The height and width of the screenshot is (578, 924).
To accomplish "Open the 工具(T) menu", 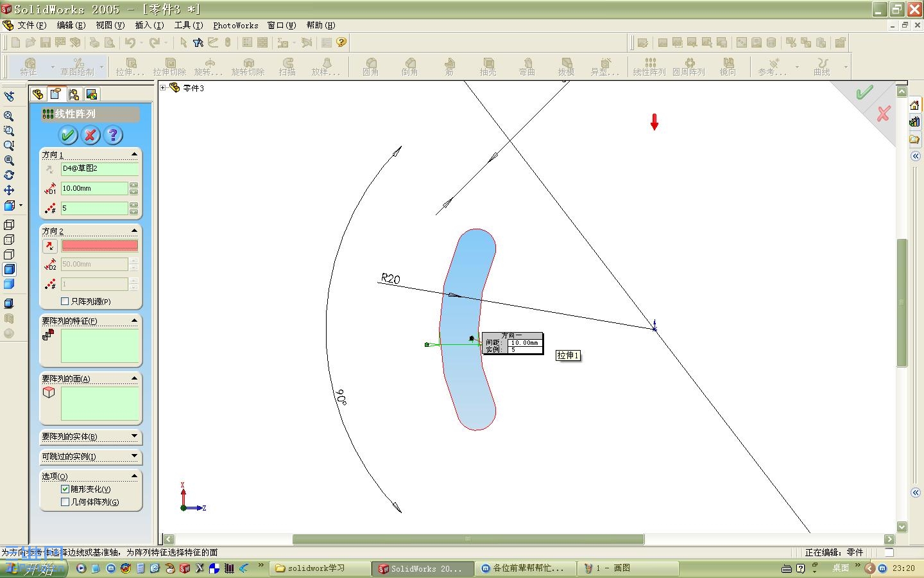I will tap(189, 25).
